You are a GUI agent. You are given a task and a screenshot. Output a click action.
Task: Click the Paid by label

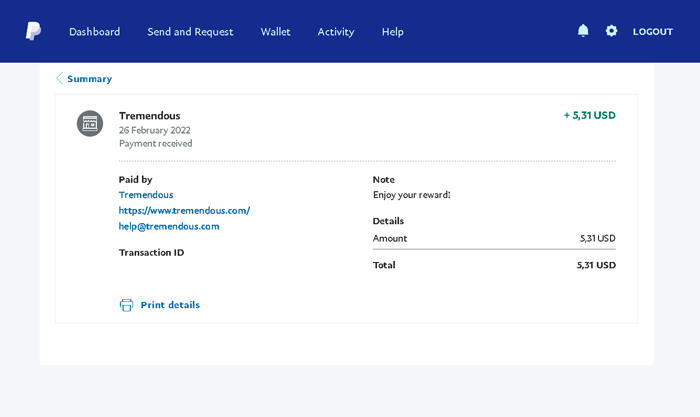coord(135,179)
